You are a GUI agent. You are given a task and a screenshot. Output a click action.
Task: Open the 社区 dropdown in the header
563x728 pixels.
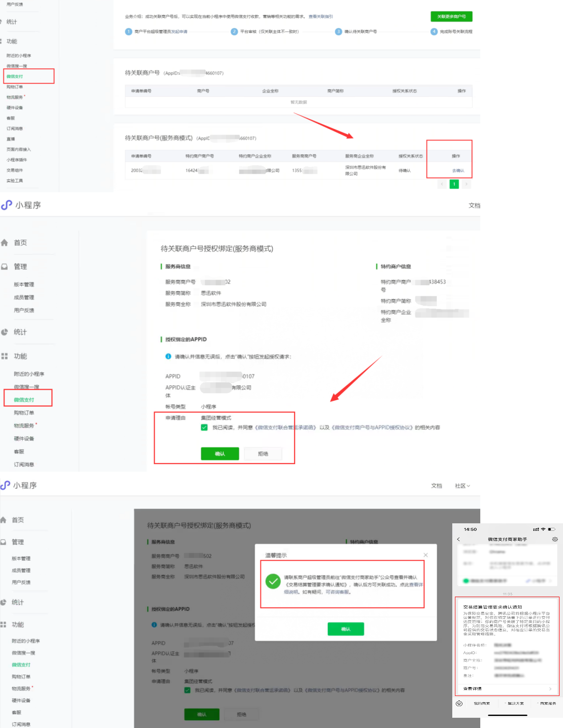point(462,485)
